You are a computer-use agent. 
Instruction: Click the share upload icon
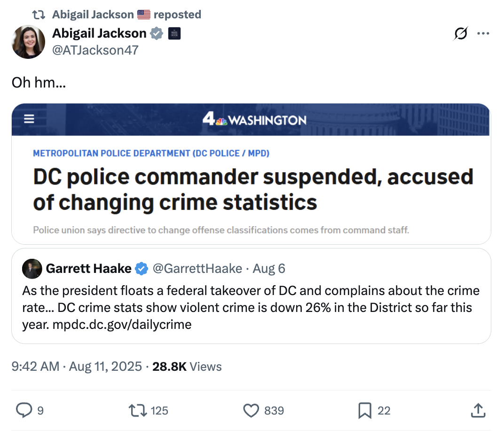pos(478,411)
